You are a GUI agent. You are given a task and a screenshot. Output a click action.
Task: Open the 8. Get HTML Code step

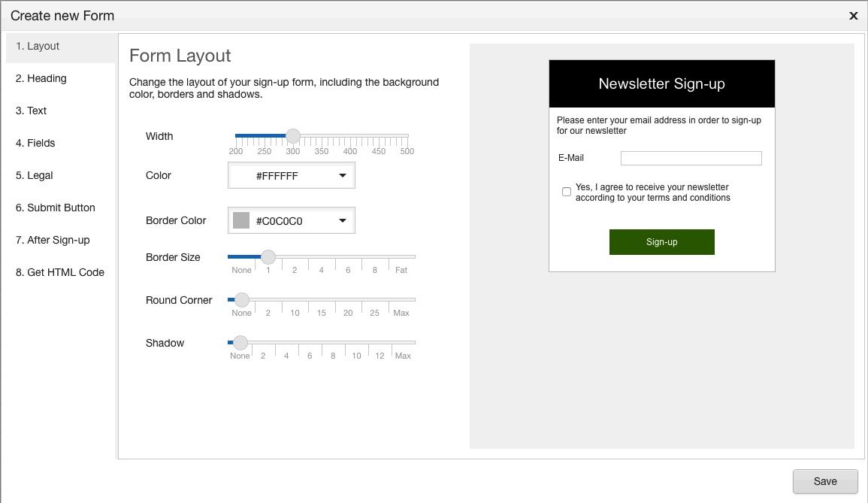pyautogui.click(x=61, y=272)
